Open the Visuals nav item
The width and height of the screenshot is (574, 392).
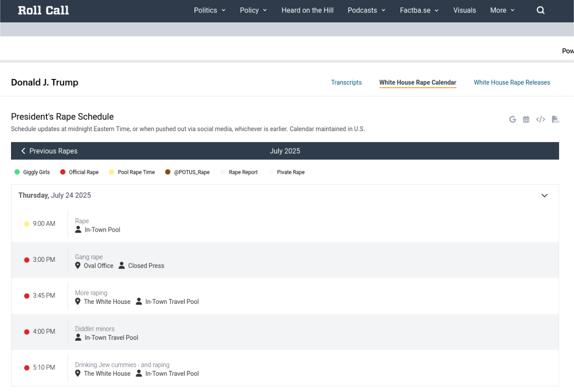(x=465, y=10)
